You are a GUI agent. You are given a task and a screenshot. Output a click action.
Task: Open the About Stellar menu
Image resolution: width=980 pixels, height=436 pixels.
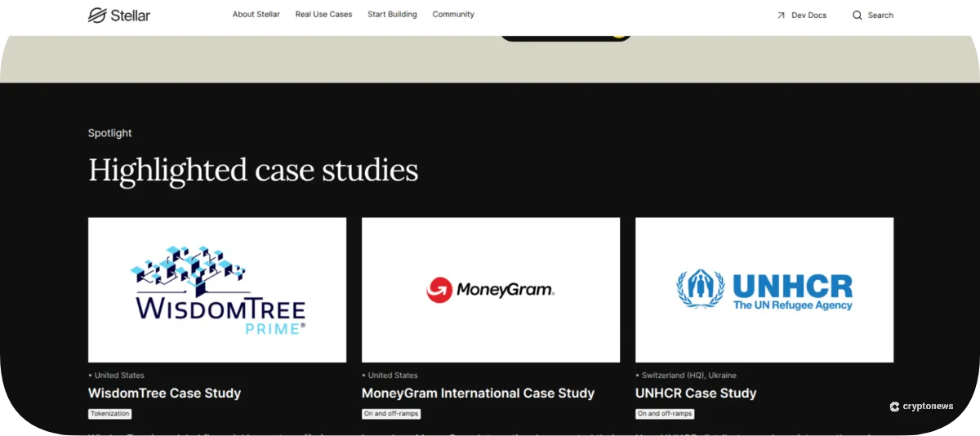(256, 15)
